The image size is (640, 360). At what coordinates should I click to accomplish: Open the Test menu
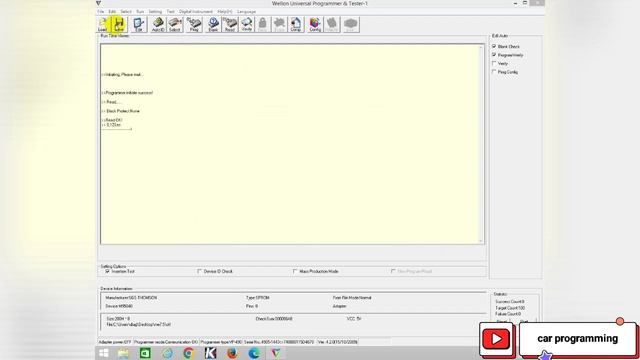[171, 11]
